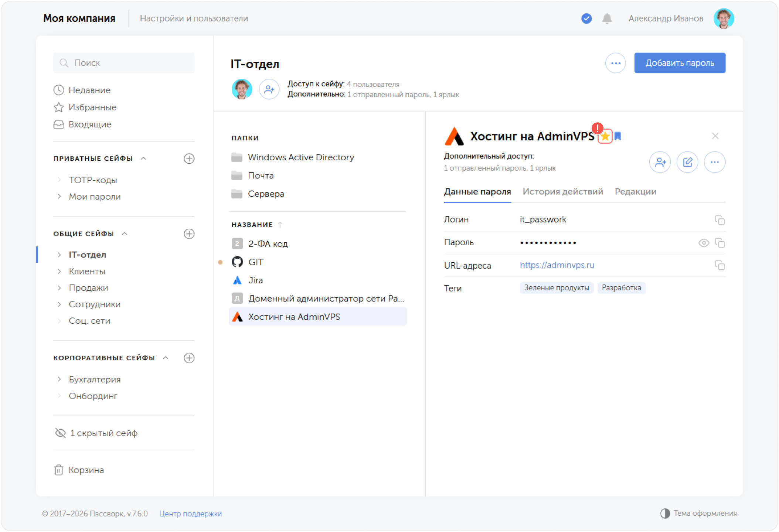Open the https://adminvps.ru link
This screenshot has width=779, height=532.
click(557, 265)
